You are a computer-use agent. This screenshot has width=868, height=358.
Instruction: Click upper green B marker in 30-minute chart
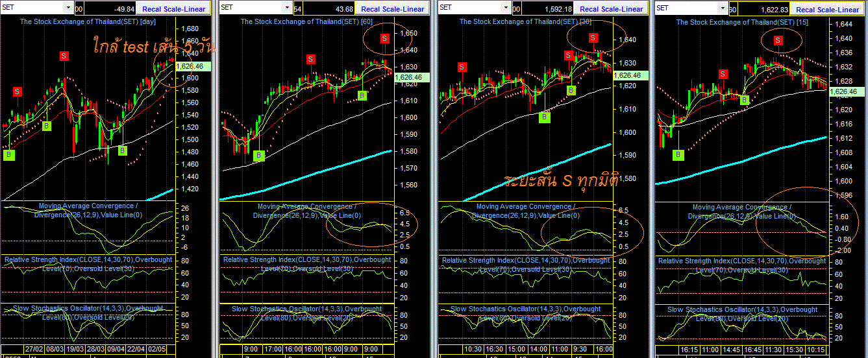[x=571, y=90]
